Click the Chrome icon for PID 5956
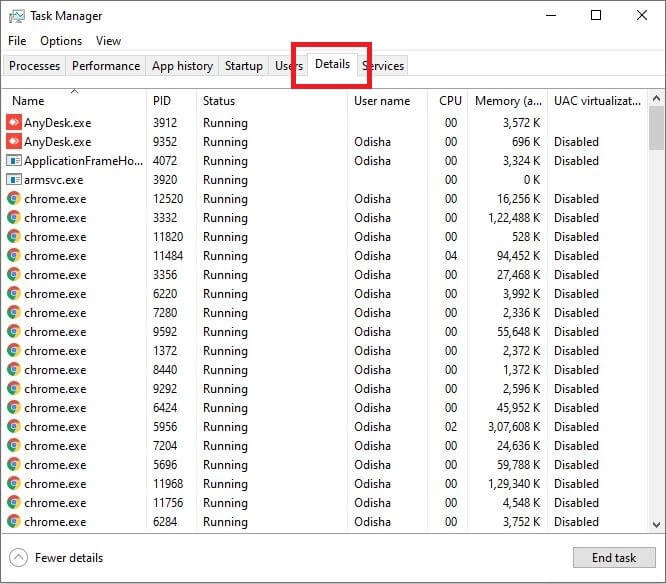This screenshot has width=666, height=584. (14, 426)
